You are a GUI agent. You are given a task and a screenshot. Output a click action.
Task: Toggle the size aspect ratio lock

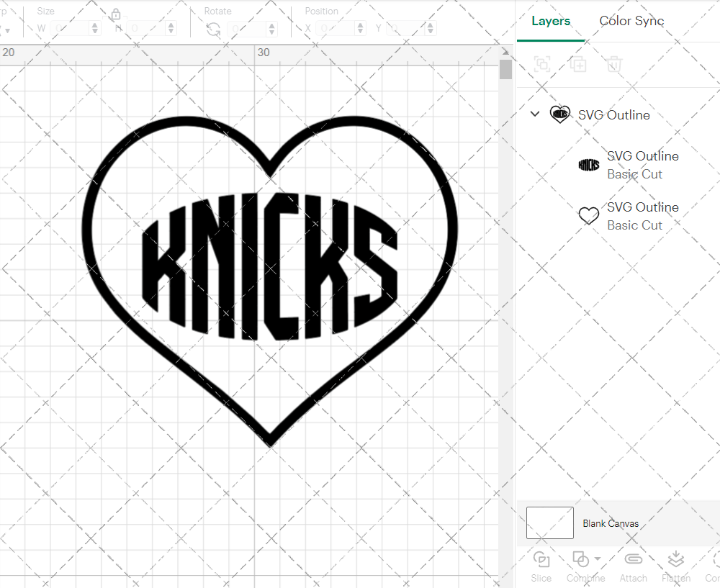coord(116,14)
